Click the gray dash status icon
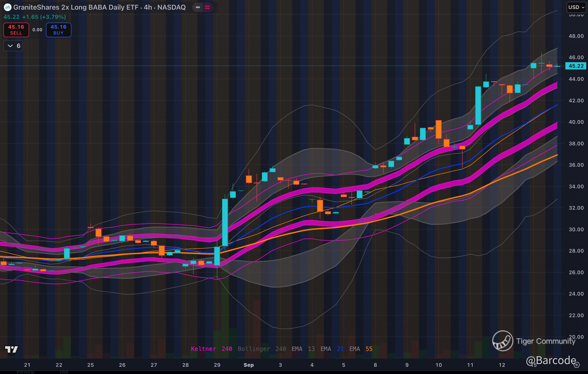Viewport: 588px width, 374px height. (x=198, y=7)
